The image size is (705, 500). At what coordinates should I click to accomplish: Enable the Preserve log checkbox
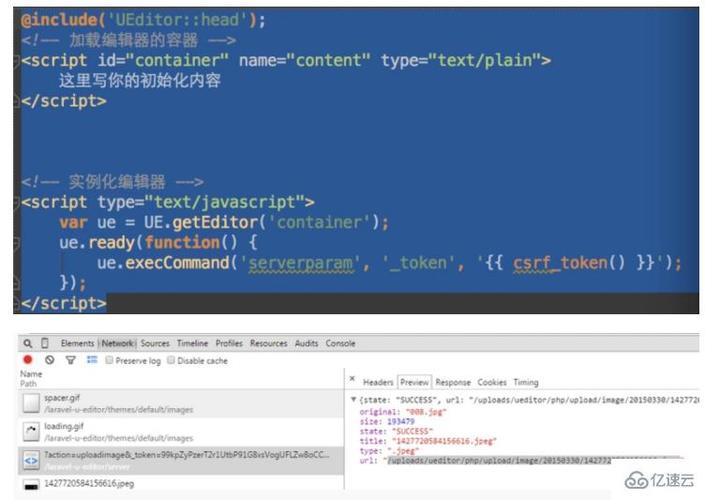109,360
